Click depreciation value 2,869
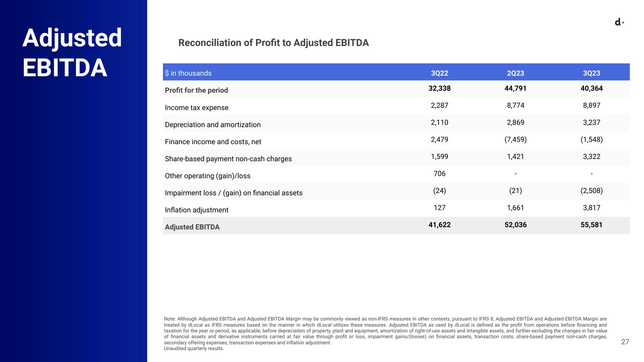 [x=516, y=123]
